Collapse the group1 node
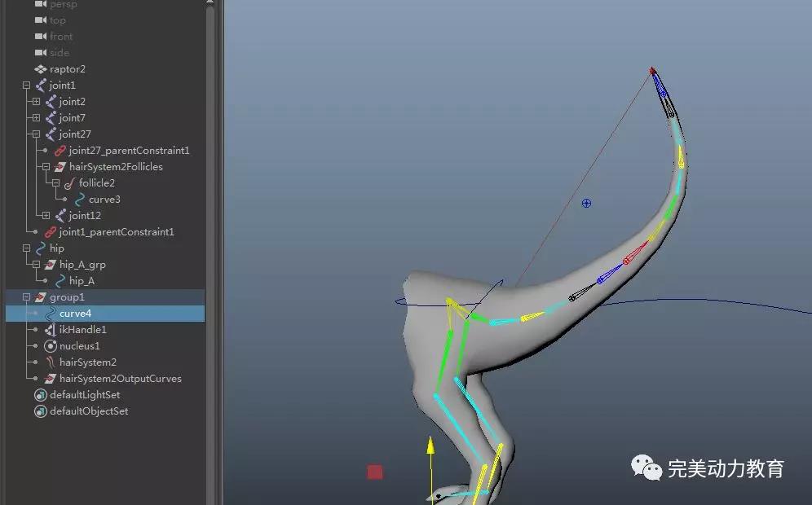 pyautogui.click(x=26, y=297)
